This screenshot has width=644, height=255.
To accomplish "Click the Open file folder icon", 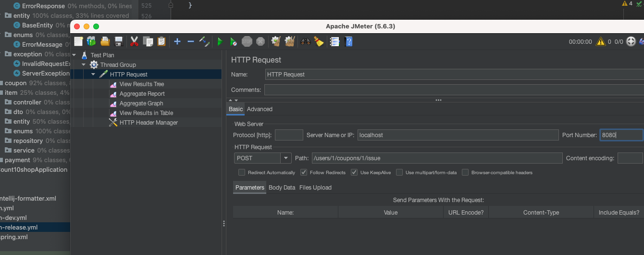I will [105, 41].
